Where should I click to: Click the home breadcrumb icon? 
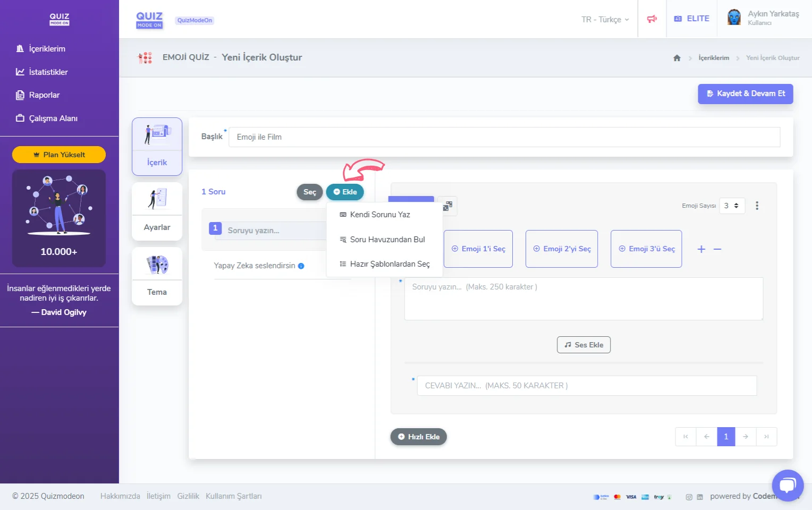(x=676, y=58)
